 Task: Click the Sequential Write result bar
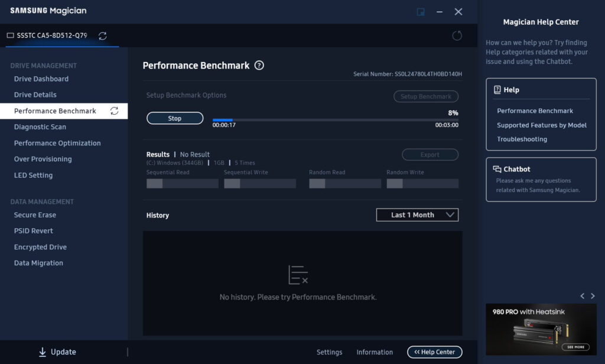click(x=260, y=184)
